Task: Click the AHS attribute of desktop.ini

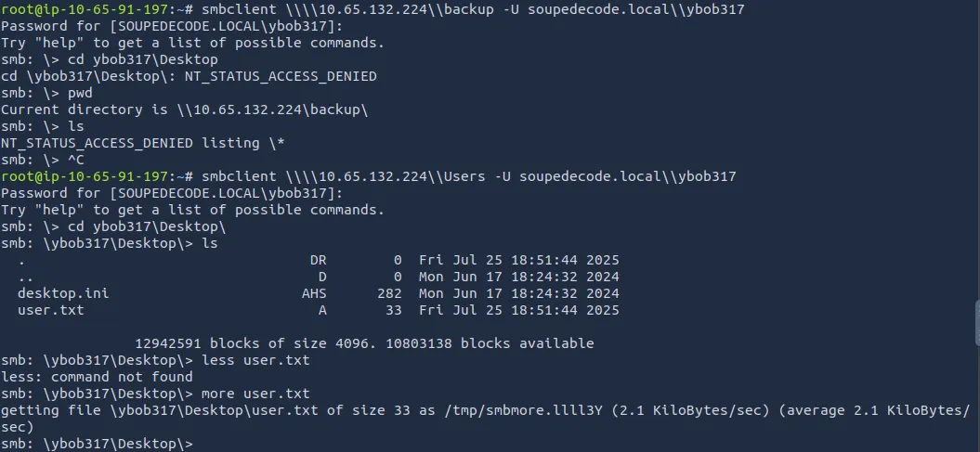Action: [x=314, y=293]
